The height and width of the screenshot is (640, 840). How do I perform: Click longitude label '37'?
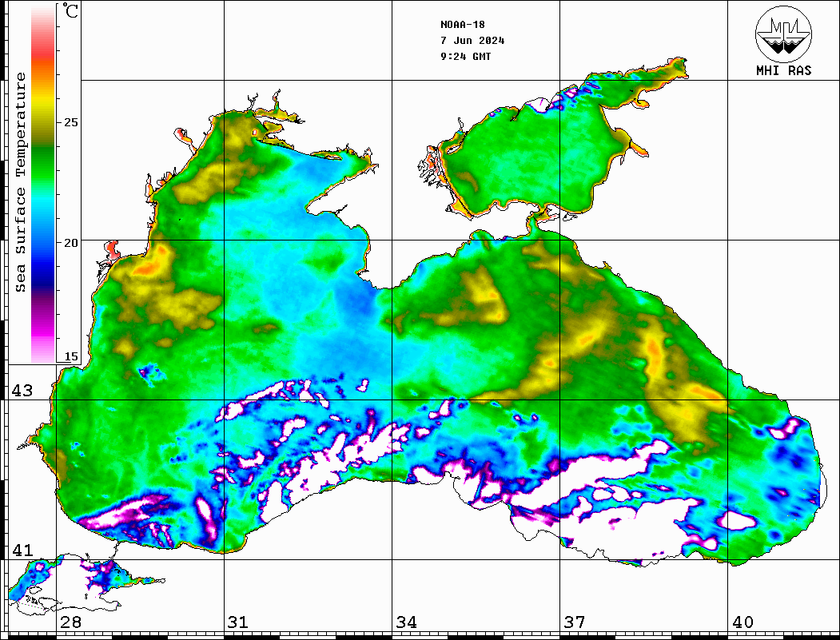(x=575, y=622)
